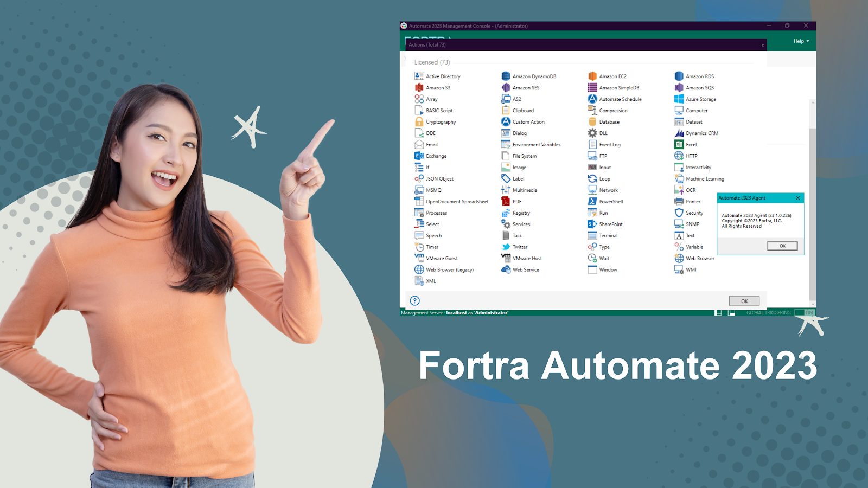The image size is (868, 488).
Task: Click the Active Directory action icon
Action: [x=419, y=76]
